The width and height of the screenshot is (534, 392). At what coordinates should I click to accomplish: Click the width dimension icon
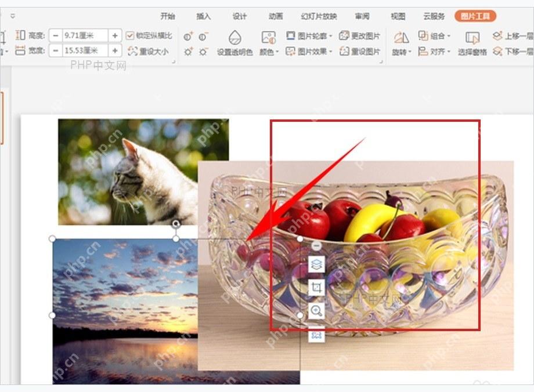coord(20,50)
